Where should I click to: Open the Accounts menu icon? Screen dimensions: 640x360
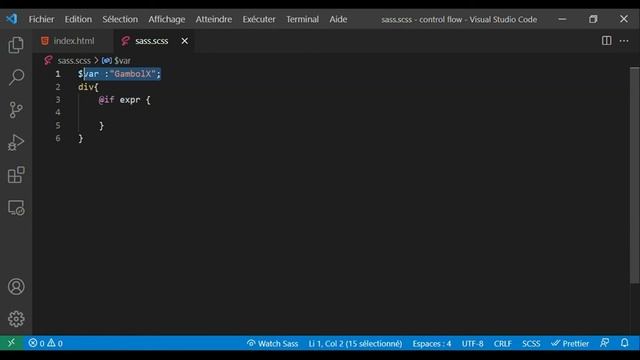point(16,287)
